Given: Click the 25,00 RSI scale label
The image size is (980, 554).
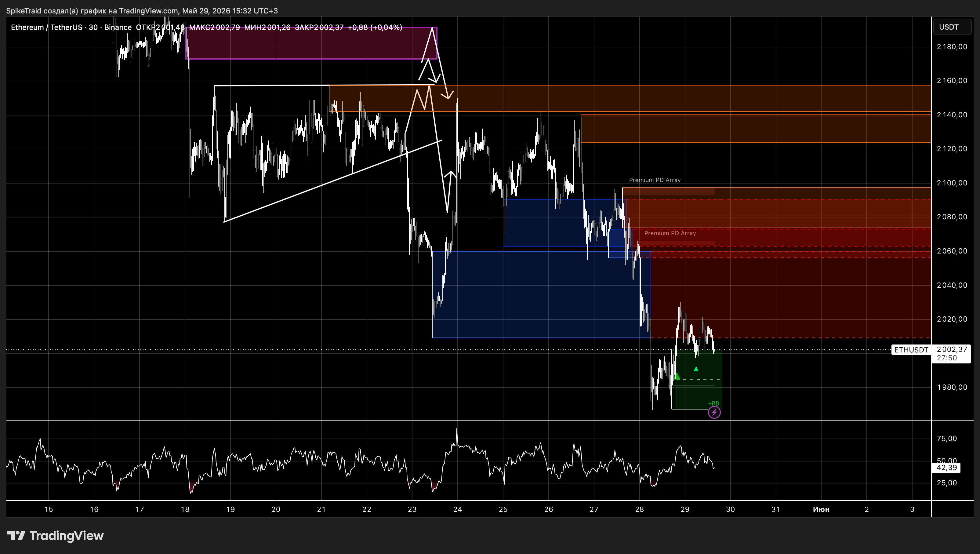Looking at the screenshot, I should 946,483.
